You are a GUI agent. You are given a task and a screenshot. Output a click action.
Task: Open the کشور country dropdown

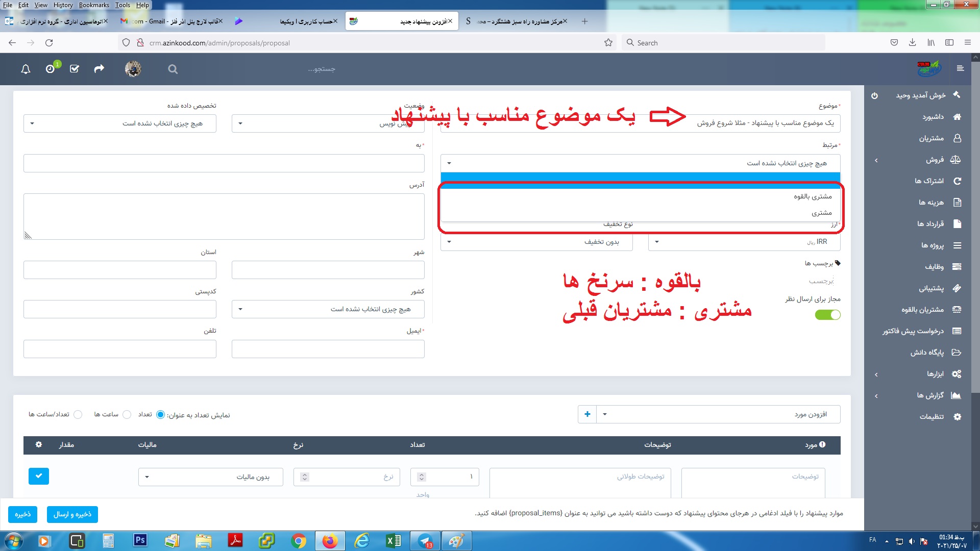coord(328,309)
